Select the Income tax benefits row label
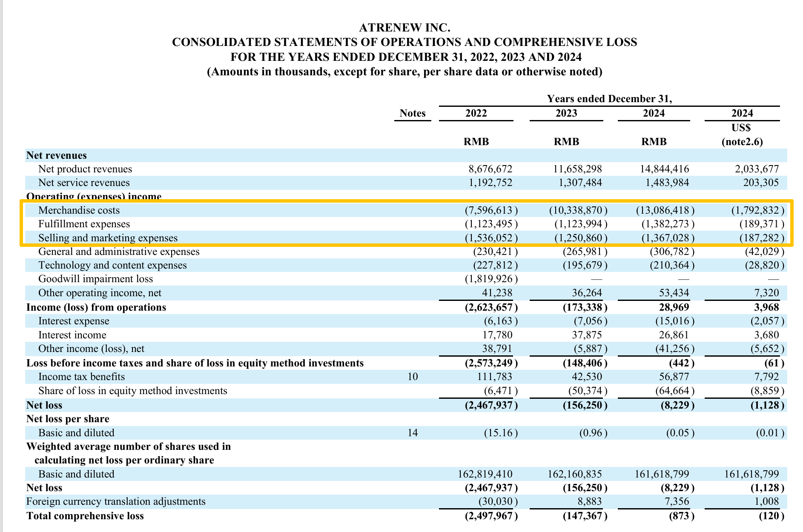The width and height of the screenshot is (803, 532). (x=82, y=377)
